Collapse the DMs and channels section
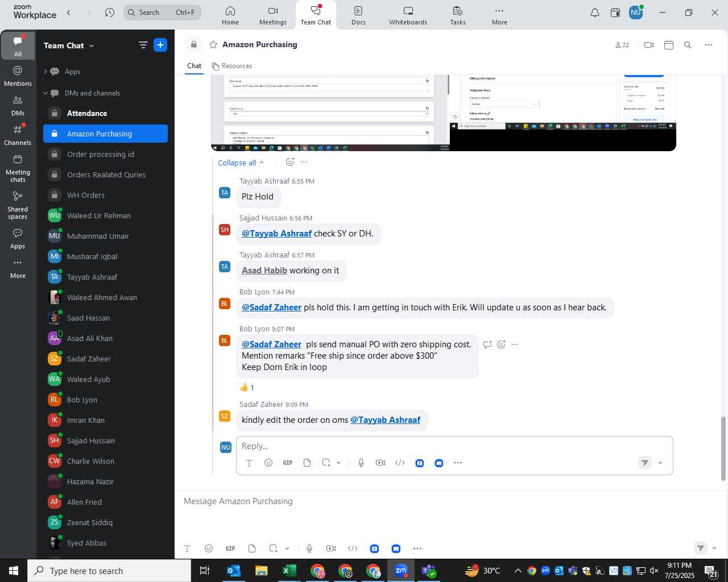 tap(45, 93)
